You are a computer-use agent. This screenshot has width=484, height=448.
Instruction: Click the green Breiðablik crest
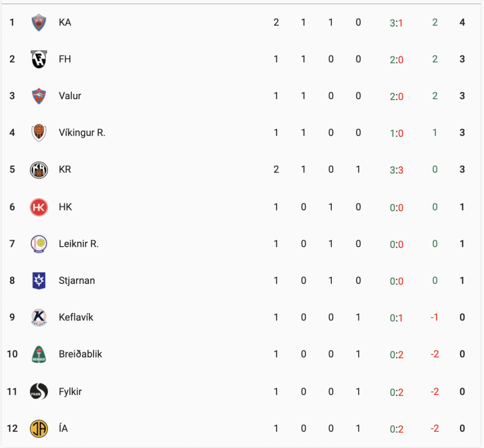click(39, 354)
